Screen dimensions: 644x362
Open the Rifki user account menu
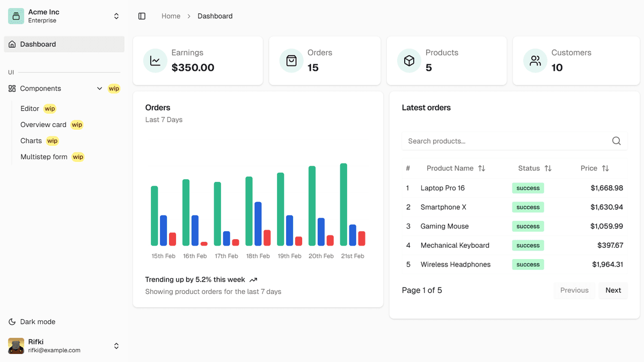click(x=116, y=346)
